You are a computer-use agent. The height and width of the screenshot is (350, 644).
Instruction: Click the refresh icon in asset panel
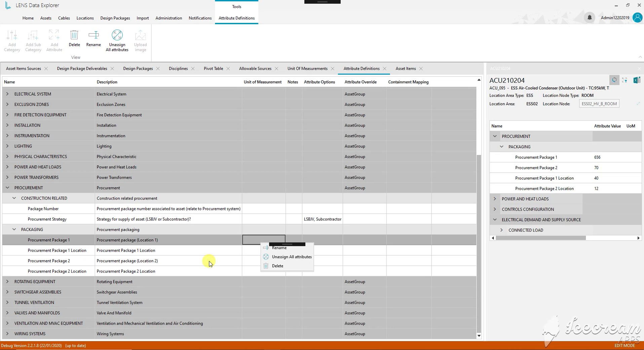coord(614,80)
